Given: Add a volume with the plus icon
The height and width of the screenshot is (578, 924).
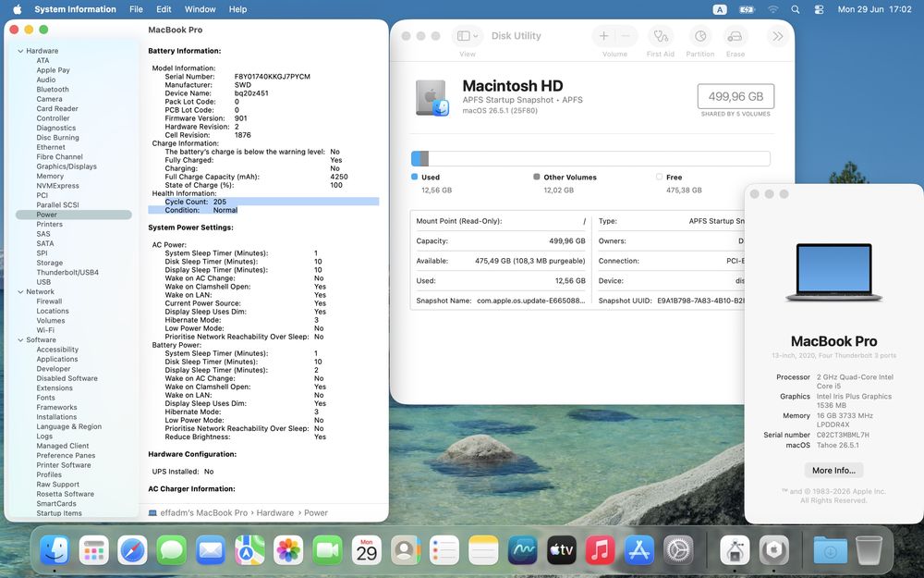Looking at the screenshot, I should [603, 37].
